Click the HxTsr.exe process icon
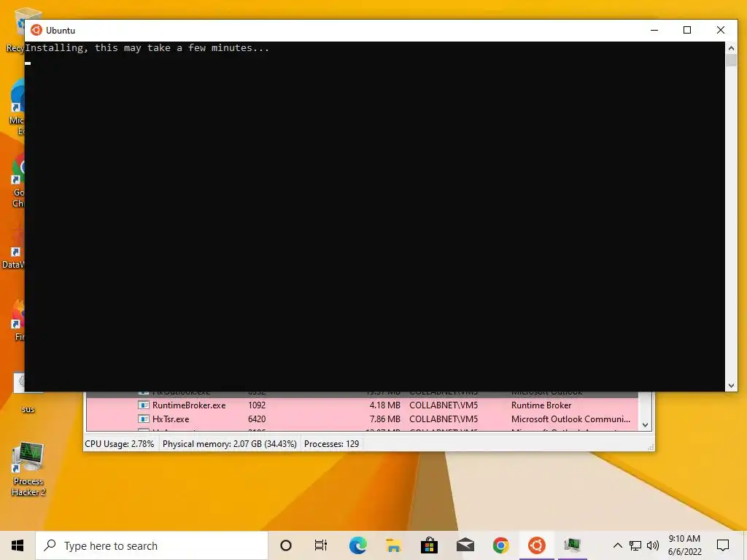The image size is (747, 560). [x=144, y=419]
